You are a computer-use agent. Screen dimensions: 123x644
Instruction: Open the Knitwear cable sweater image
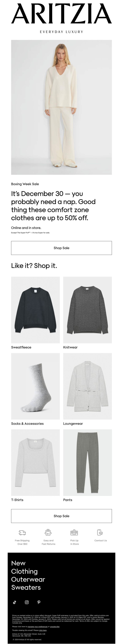(x=88, y=310)
